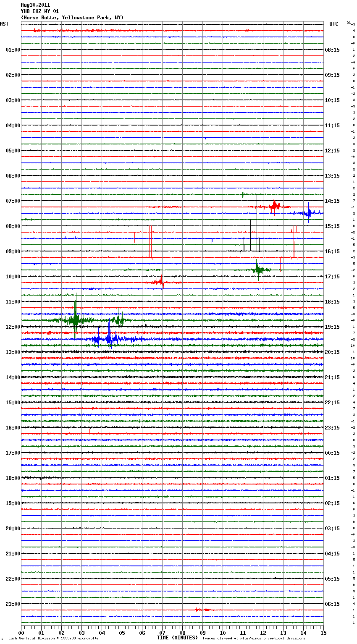The height and width of the screenshot is (644, 357).
Task: Click the YHB EHZ WY 01 station label
Action: point(40,11)
